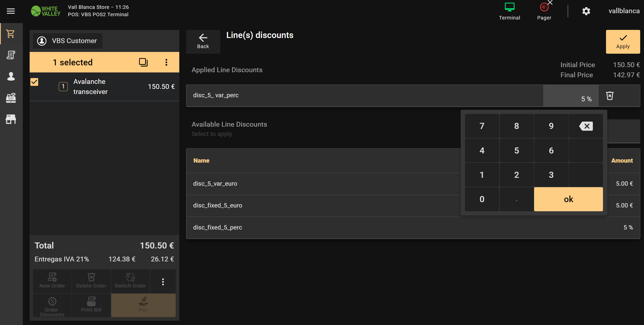This screenshot has width=644, height=325.
Task: Open the settings gear
Action: point(586,11)
